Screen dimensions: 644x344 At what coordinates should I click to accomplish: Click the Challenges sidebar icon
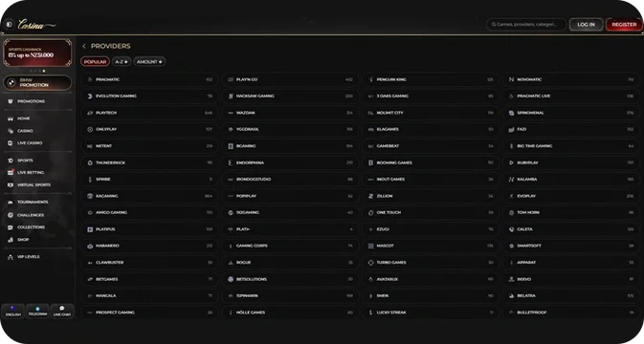click(x=11, y=215)
